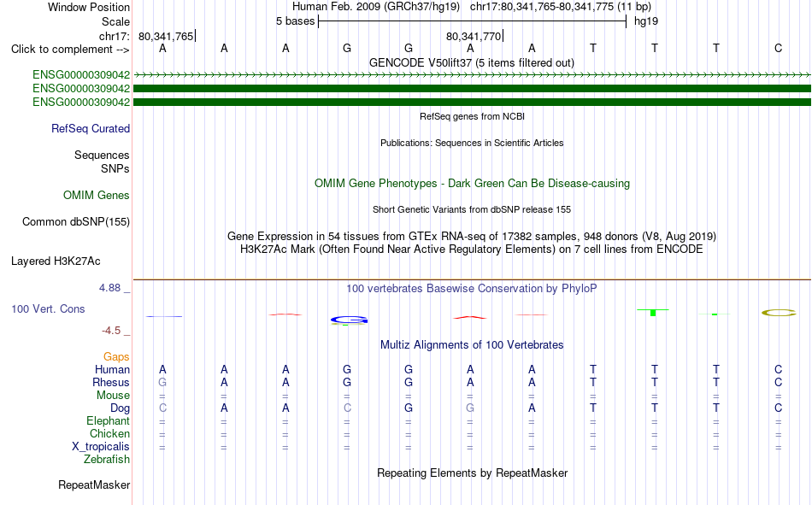This screenshot has height=505, width=812.
Task: Open the RepeatMasker track label
Action: pos(94,484)
